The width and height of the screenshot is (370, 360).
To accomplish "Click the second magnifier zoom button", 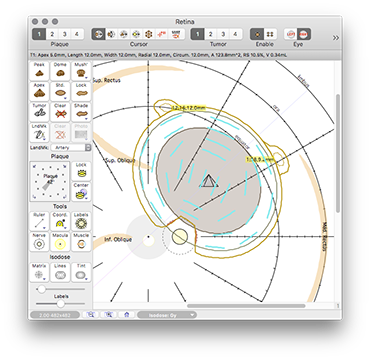I will pos(108,315).
